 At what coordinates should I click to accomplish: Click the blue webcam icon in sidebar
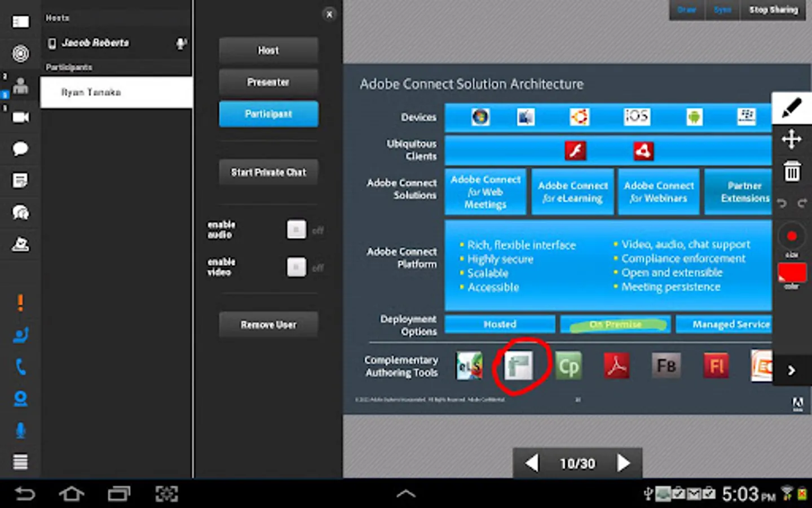[21, 399]
